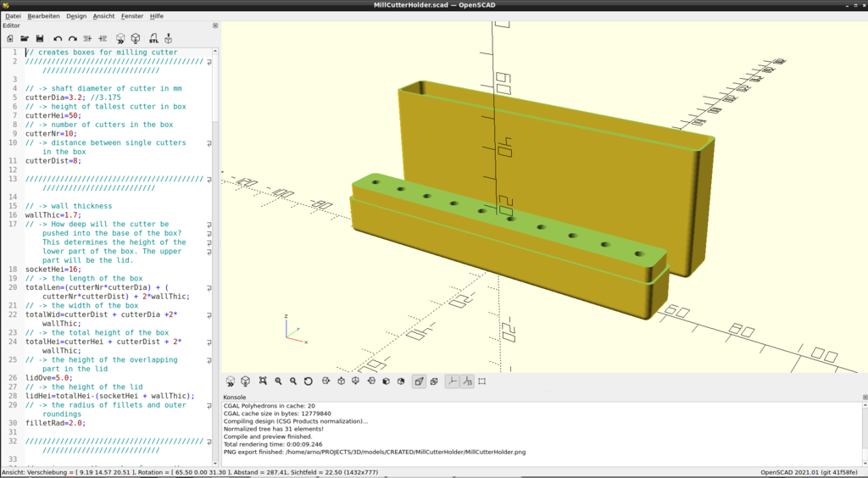Close the Editor panel
Screen dimensions: 868x478
(x=215, y=25)
